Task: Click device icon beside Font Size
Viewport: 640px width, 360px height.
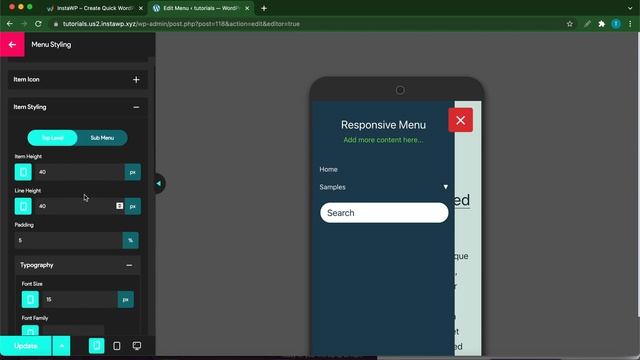Action: click(x=30, y=300)
